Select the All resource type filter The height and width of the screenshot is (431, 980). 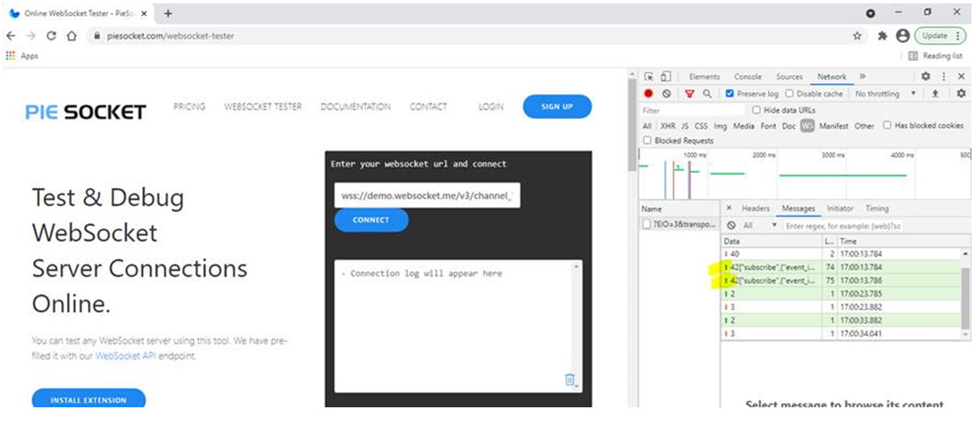pyautogui.click(x=647, y=125)
